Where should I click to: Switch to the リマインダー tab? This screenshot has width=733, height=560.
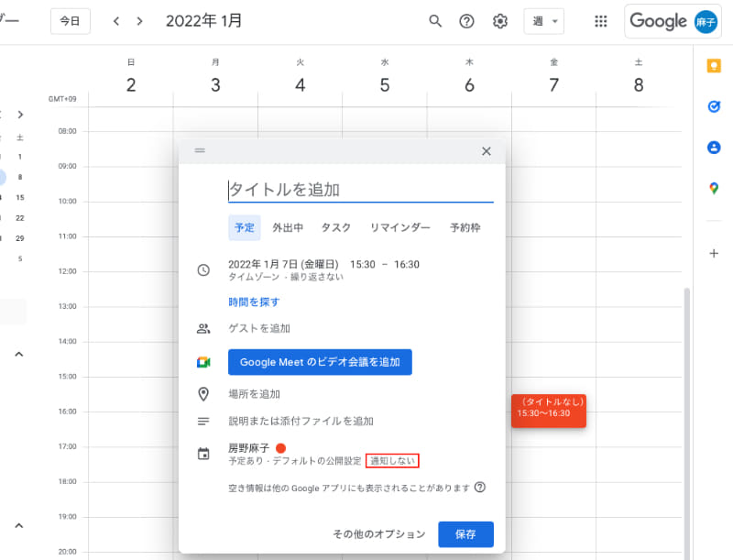[x=399, y=227]
